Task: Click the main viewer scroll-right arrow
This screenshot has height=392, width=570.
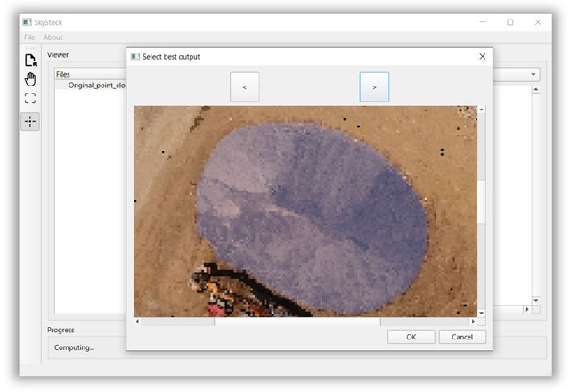Action: (x=527, y=309)
